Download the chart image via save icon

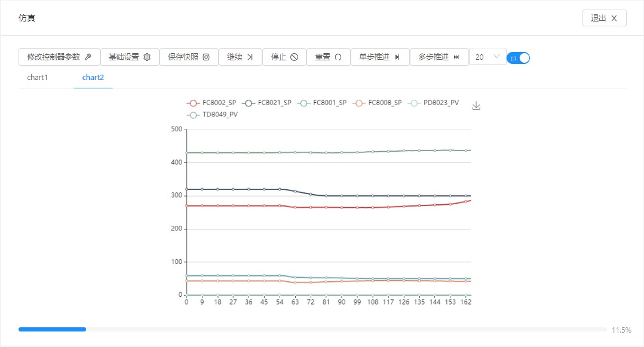coord(476,106)
